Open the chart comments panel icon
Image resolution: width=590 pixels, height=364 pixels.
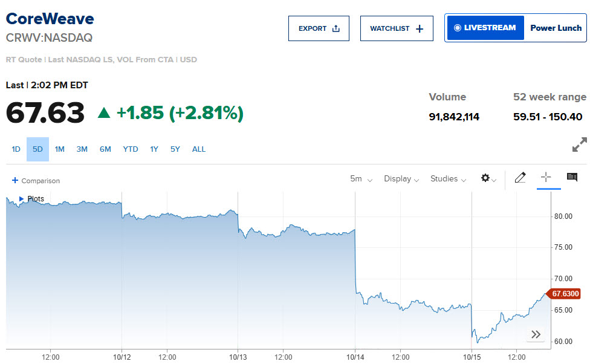pos(572,177)
